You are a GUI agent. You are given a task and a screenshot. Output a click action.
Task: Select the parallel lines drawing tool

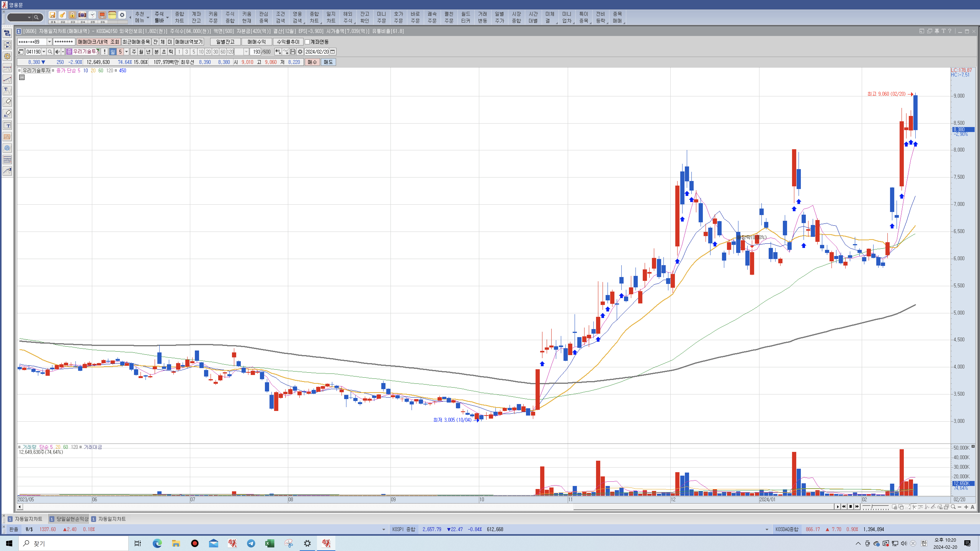pyautogui.click(x=7, y=159)
